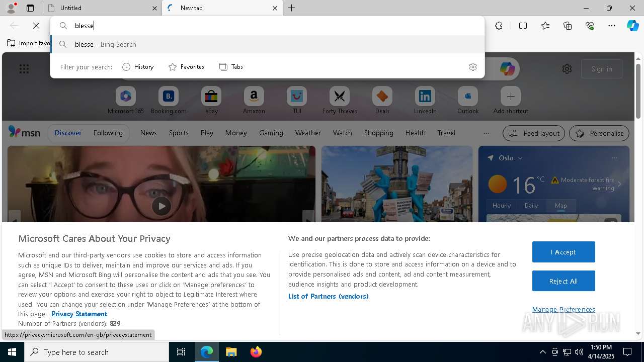Filter search by Tabs
644x362 pixels.
[x=231, y=67]
